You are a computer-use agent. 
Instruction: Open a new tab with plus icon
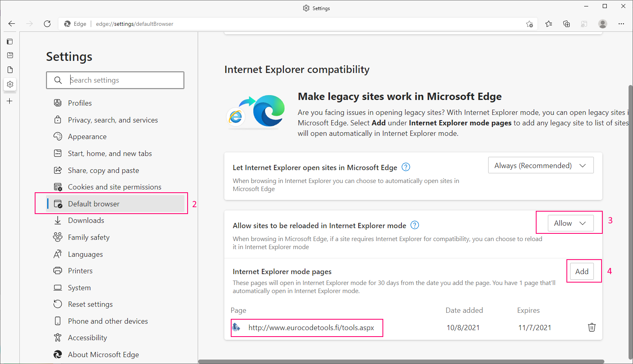coord(10,101)
